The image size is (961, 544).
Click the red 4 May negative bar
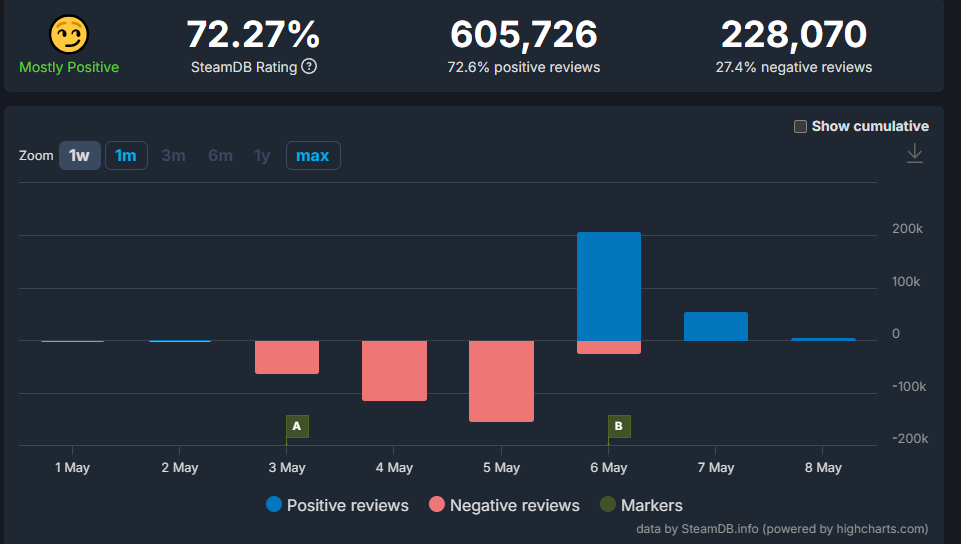click(x=394, y=370)
